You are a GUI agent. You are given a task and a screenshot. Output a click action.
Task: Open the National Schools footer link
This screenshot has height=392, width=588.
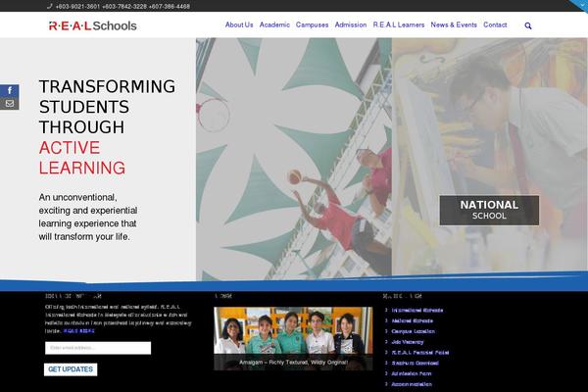pos(413,320)
